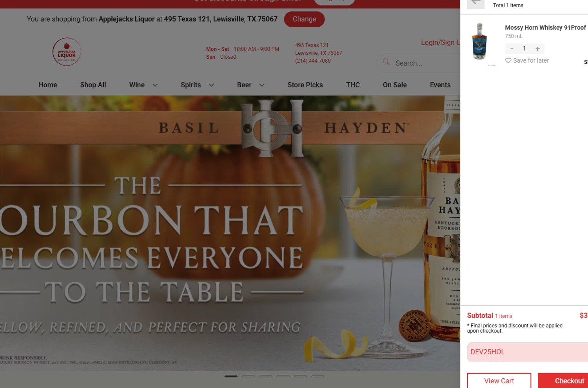Viewport: 588px width, 388px height.
Task: Open the THC menu item
Action: pos(353,85)
